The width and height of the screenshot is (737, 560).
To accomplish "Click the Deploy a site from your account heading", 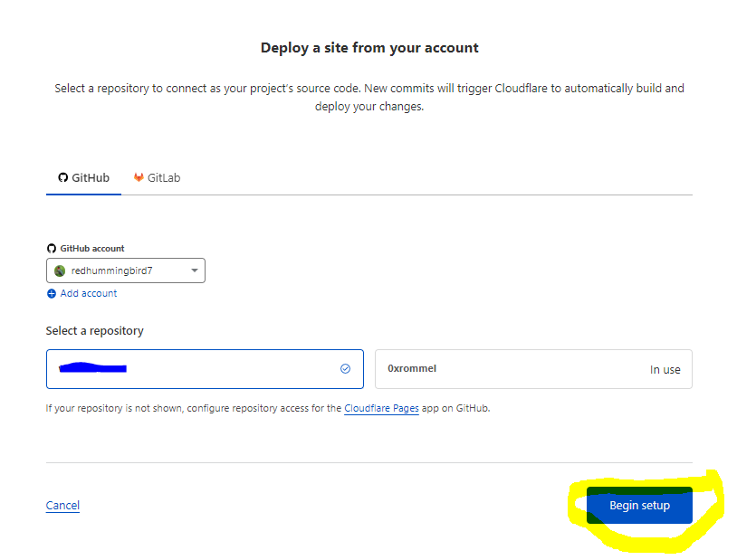I will tap(369, 48).
